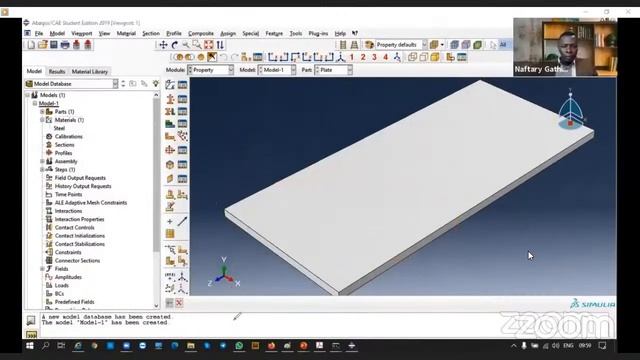Open the Section menu
Screen dimensions: 640x360
pyautogui.click(x=151, y=33)
